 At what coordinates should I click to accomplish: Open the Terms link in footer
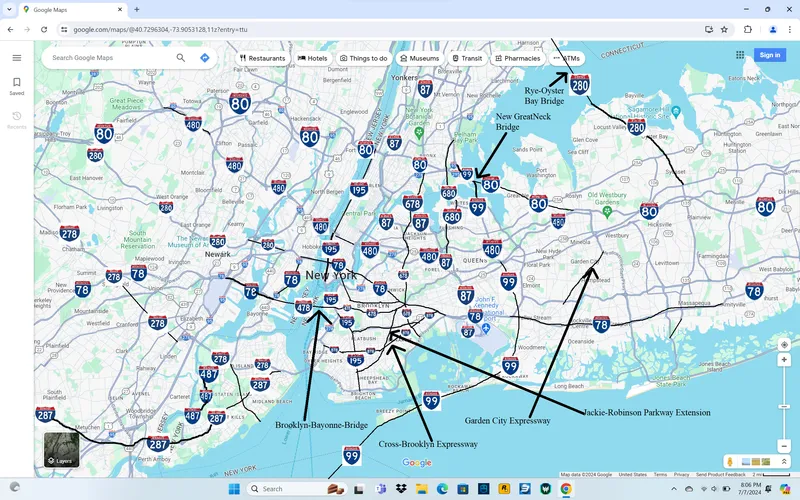click(x=660, y=474)
